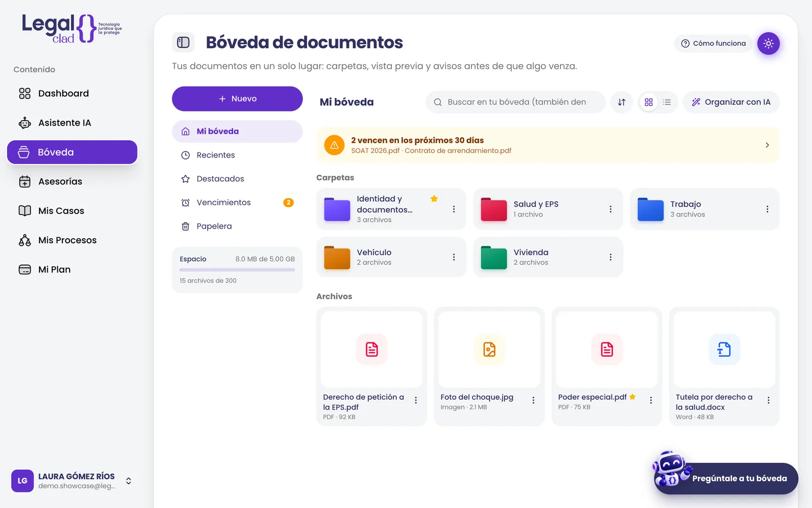This screenshot has width=812, height=508.
Task: Open options menu for Vehículo folder
Action: tap(454, 258)
